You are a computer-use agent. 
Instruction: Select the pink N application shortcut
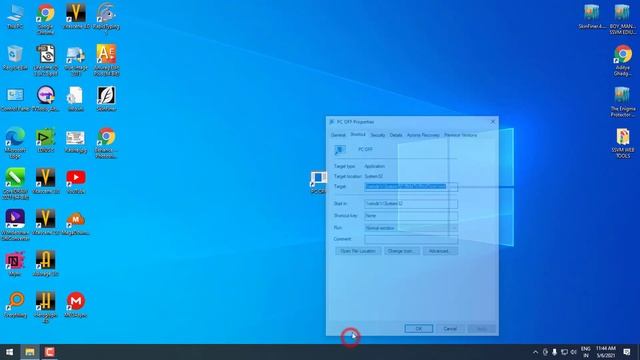click(x=15, y=264)
